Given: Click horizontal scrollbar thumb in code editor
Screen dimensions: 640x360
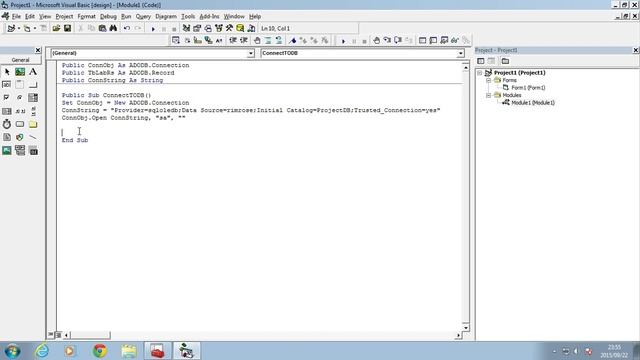Looking at the screenshot, I should click(90, 335).
